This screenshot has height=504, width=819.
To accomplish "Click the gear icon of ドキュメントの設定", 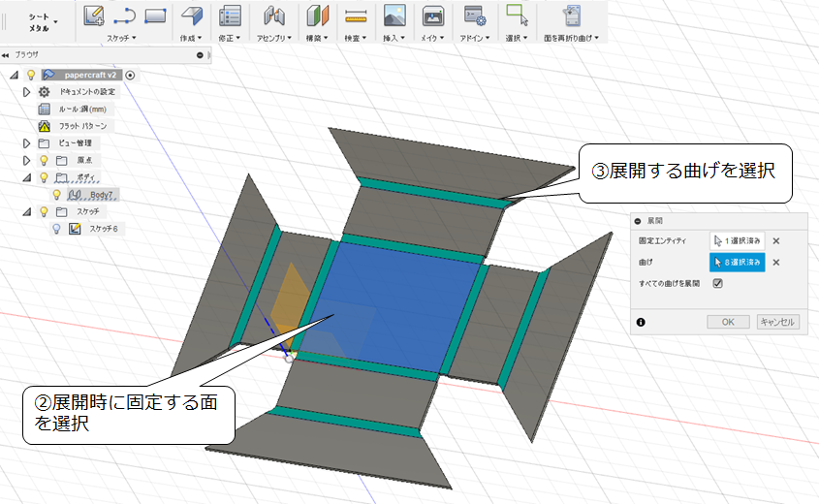I will [45, 92].
